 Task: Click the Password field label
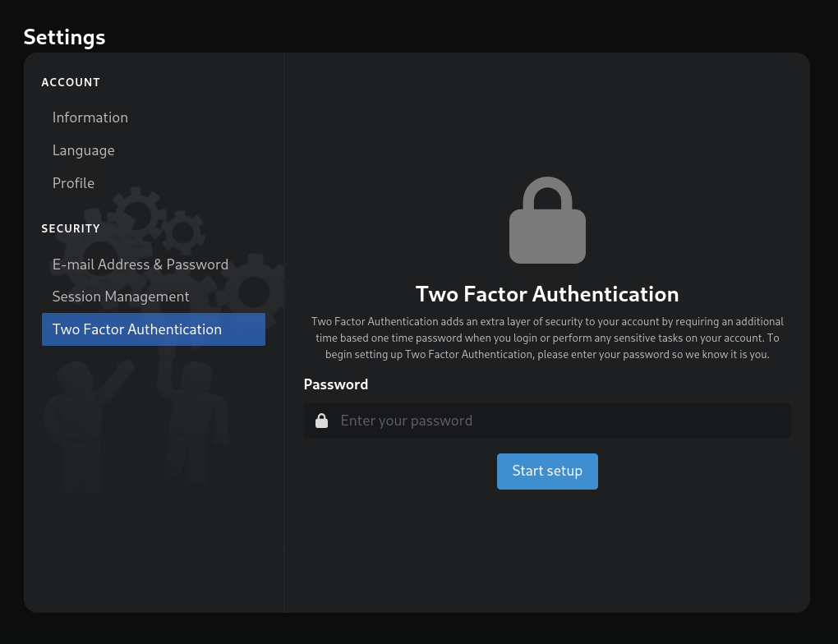click(336, 384)
